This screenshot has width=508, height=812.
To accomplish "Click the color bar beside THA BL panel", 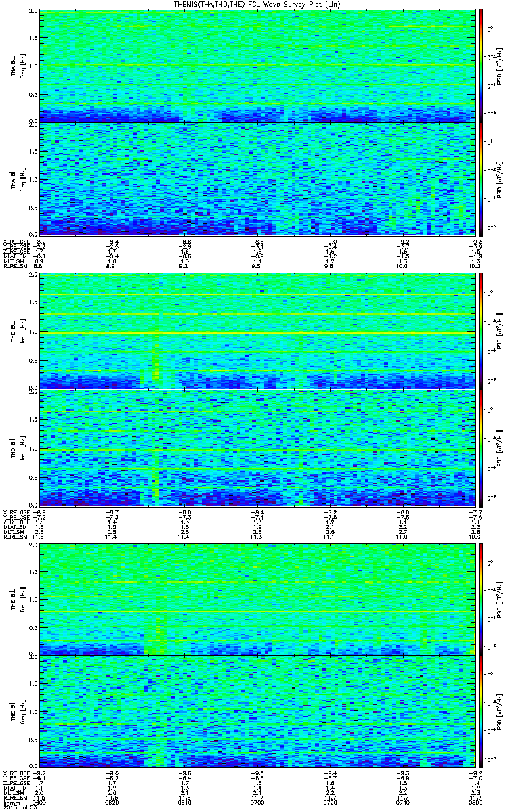I will [481, 66].
